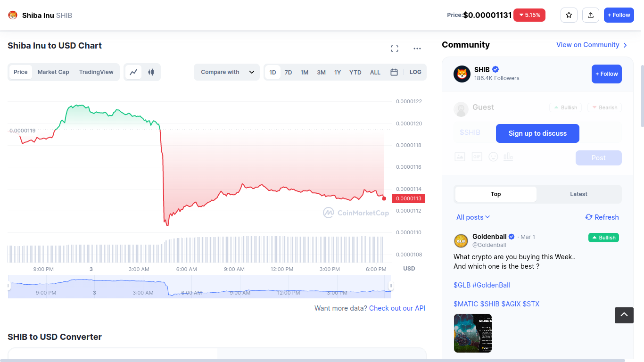
Task: Select the 3M time range
Action: click(x=321, y=72)
